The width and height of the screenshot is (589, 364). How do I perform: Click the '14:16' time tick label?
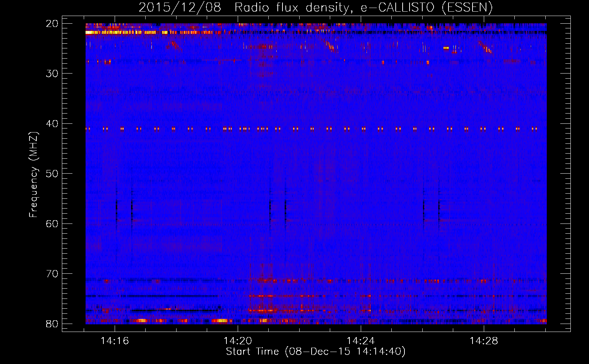(x=115, y=341)
